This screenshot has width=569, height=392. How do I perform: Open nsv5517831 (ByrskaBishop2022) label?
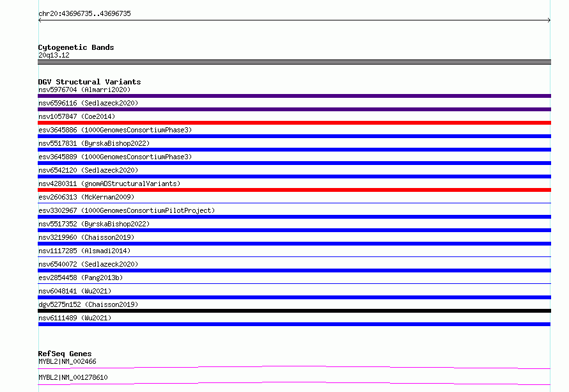point(94,143)
